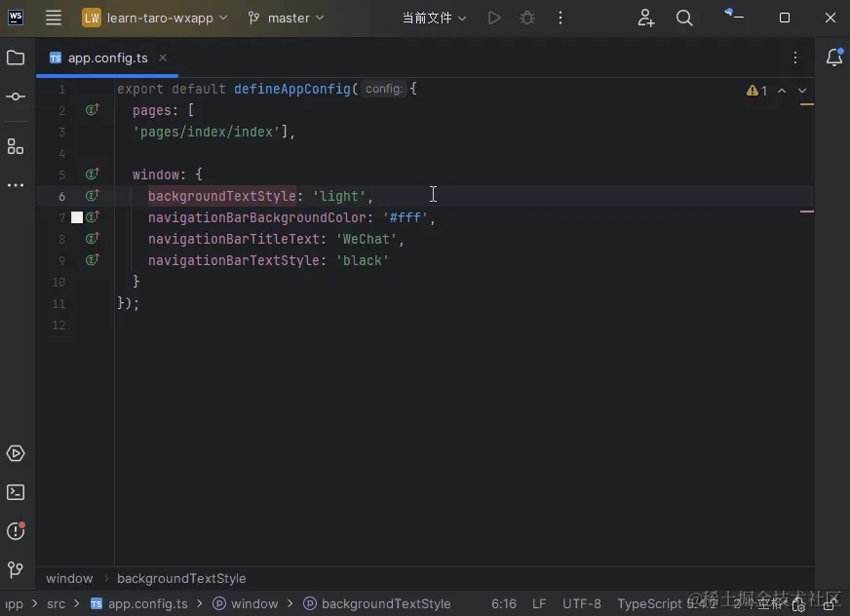Click src in navigation bar
Image resolution: width=850 pixels, height=616 pixels.
coord(56,603)
